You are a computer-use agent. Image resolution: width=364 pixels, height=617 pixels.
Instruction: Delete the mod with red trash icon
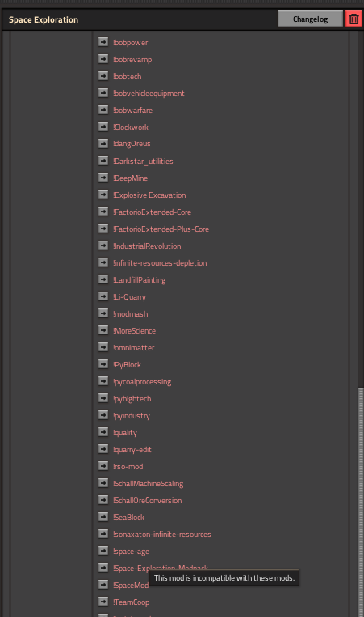pyautogui.click(x=354, y=19)
